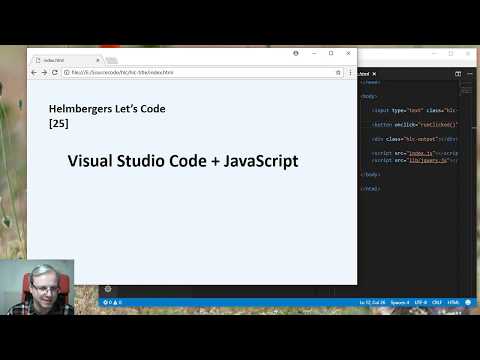Image resolution: width=480 pixels, height=360 pixels.
Task: Change end of line sequence CRLF
Action: [x=437, y=302]
